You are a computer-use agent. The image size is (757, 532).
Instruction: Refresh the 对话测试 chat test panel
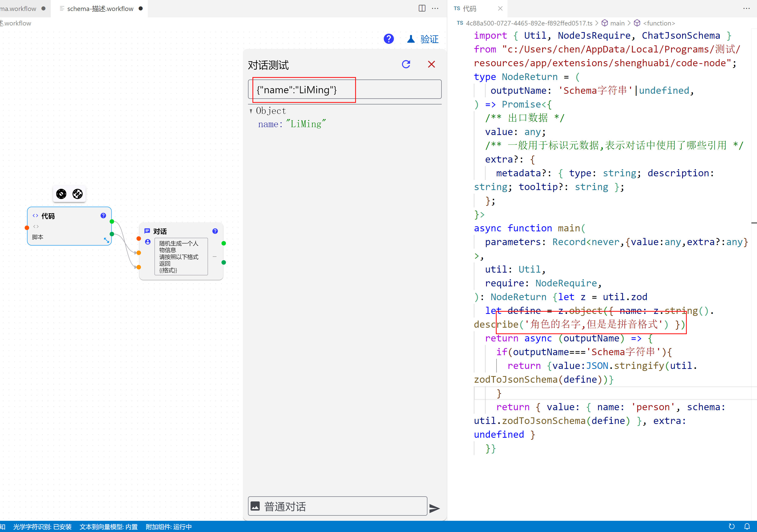[x=406, y=64]
